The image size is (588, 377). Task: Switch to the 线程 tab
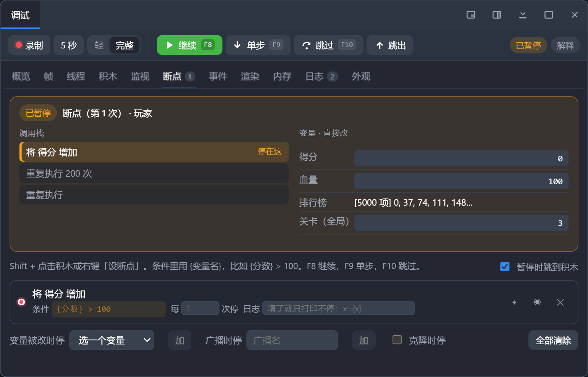click(x=76, y=76)
